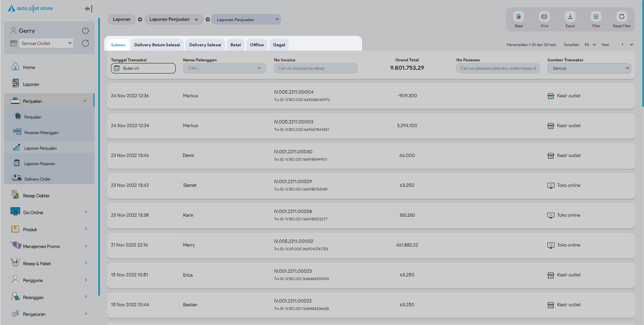Expand the Sumber Transaksi dropdown

pos(589,68)
